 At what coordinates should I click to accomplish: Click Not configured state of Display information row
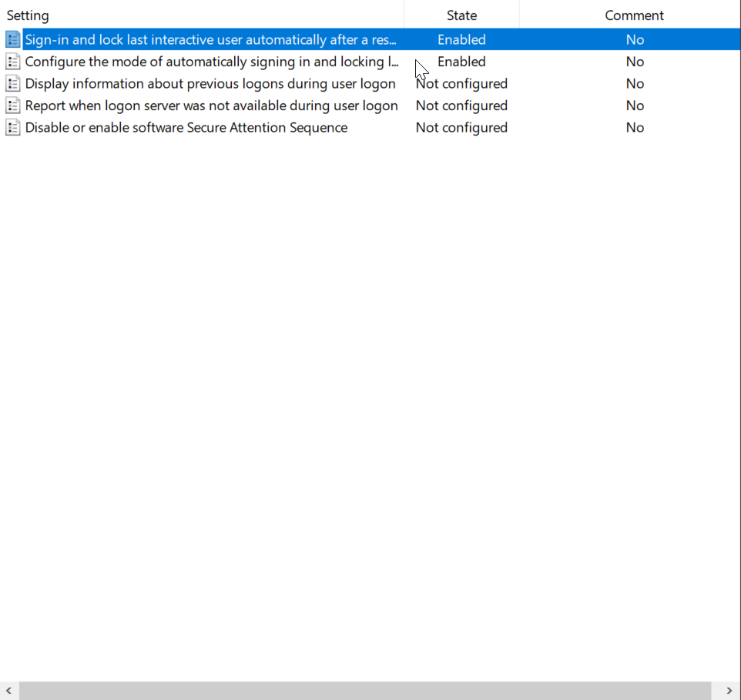pos(461,84)
